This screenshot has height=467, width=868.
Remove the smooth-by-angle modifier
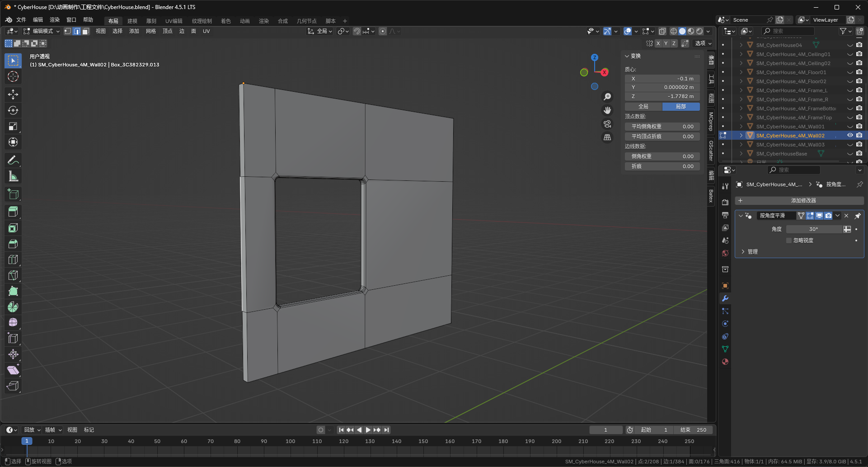coord(846,216)
